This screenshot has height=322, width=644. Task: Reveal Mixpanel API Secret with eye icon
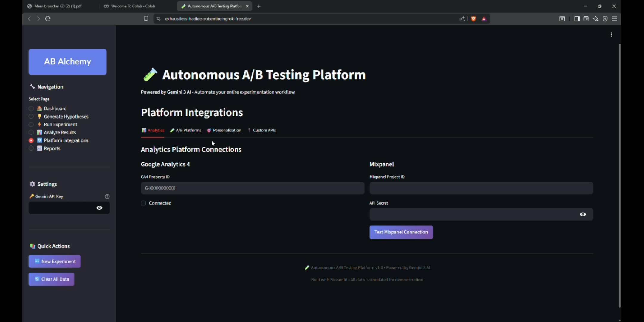point(583,214)
